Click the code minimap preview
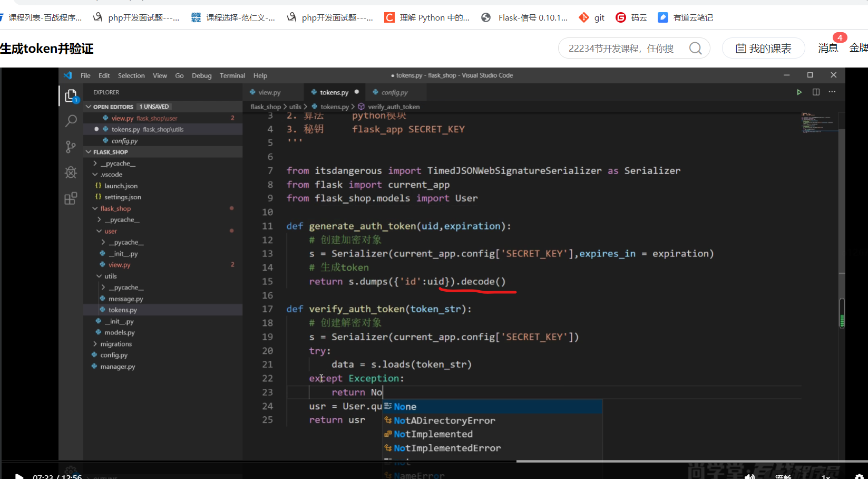The height and width of the screenshot is (479, 868). tap(819, 122)
